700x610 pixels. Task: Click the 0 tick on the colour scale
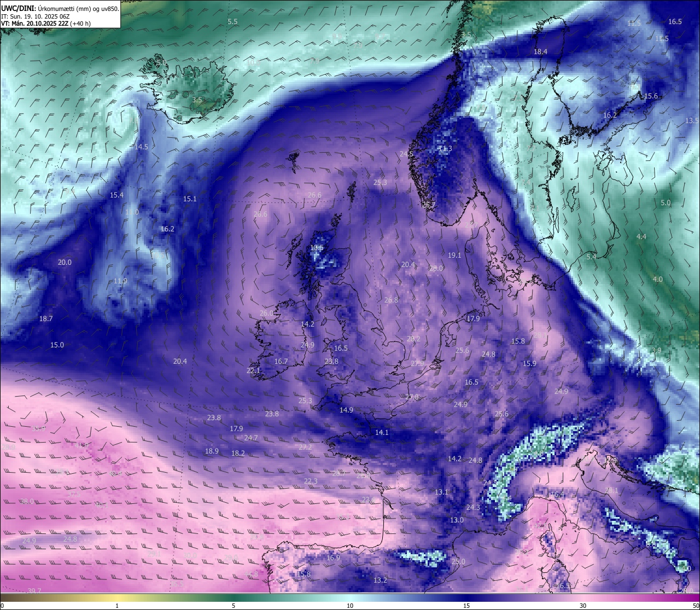coord(3,606)
